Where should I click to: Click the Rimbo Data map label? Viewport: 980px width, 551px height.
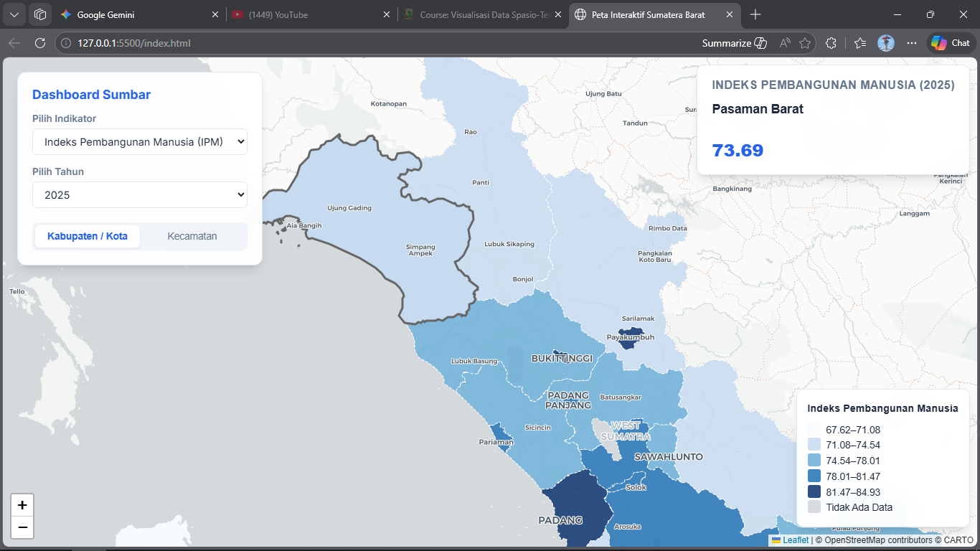coord(668,228)
